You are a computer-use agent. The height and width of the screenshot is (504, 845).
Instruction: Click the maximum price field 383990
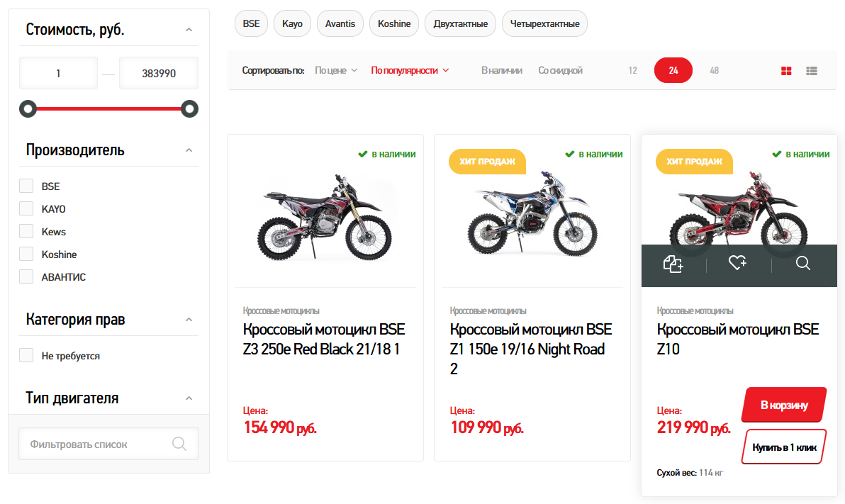(x=159, y=73)
